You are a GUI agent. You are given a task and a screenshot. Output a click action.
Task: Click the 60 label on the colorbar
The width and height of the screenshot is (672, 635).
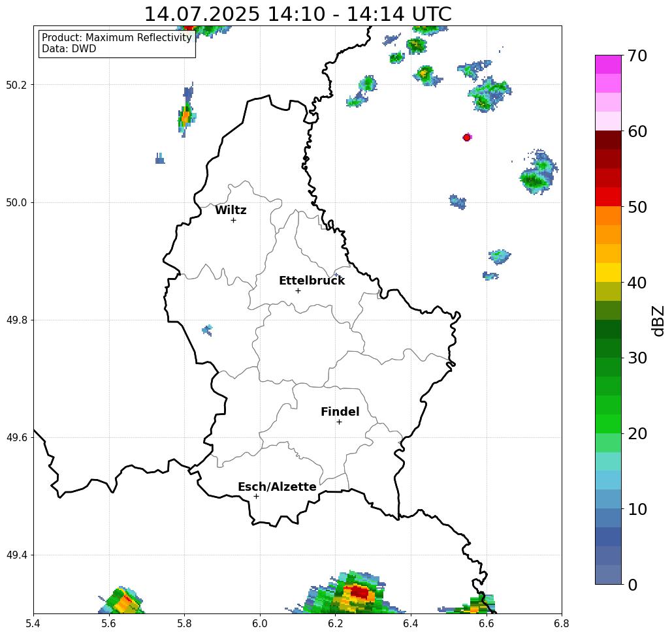point(637,131)
